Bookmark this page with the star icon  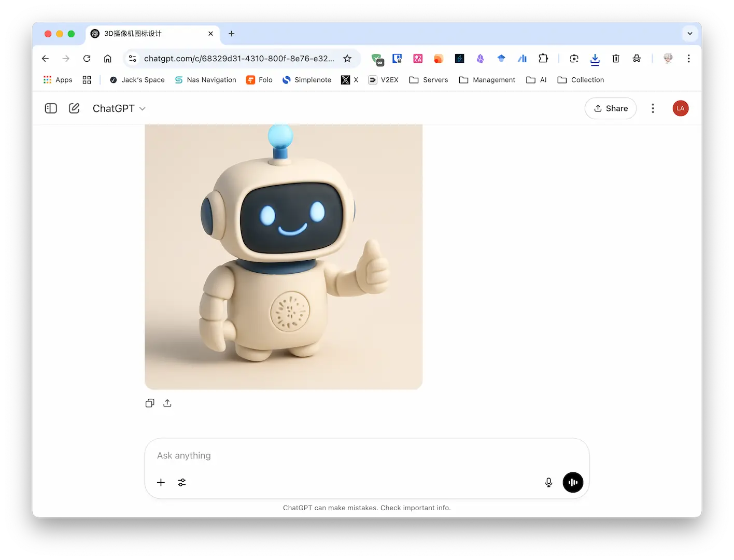click(x=347, y=59)
